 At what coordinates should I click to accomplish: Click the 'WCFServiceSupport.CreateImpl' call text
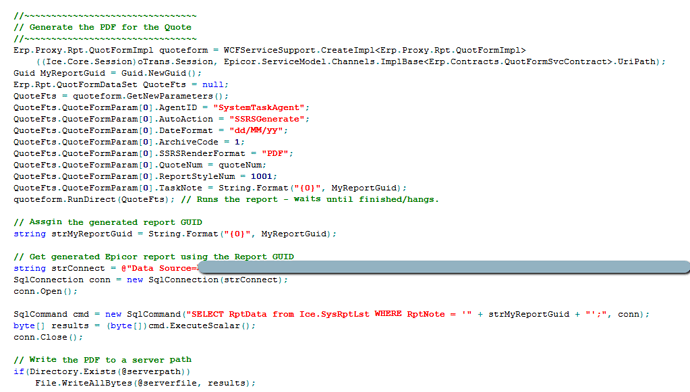coord(300,50)
